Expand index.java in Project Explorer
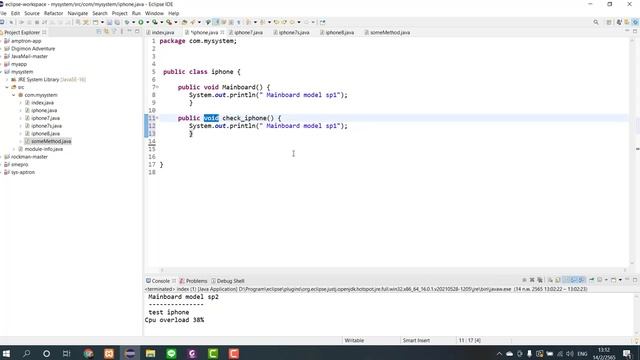Viewport: 640px width, 360px height. point(21,103)
